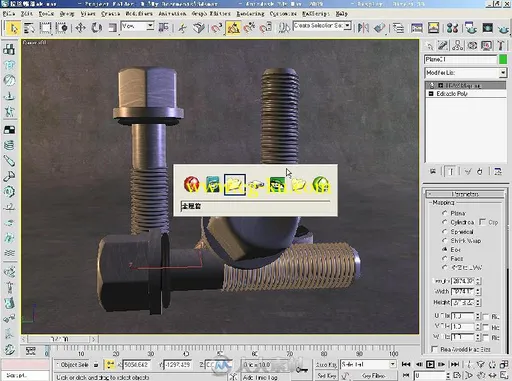Select the Cylindrical mapping radio button
Screen dimensions: 512x381
(444, 222)
